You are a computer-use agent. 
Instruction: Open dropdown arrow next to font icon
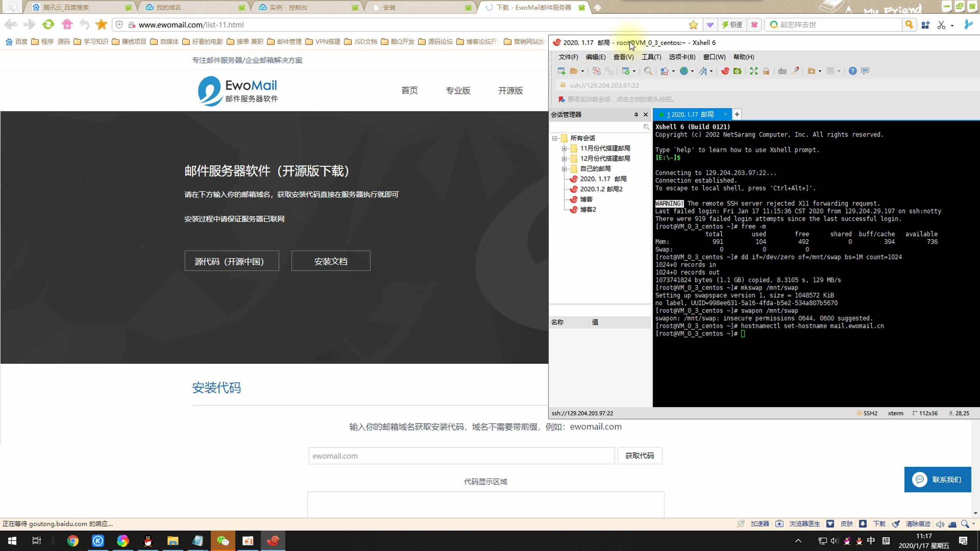click(x=711, y=71)
